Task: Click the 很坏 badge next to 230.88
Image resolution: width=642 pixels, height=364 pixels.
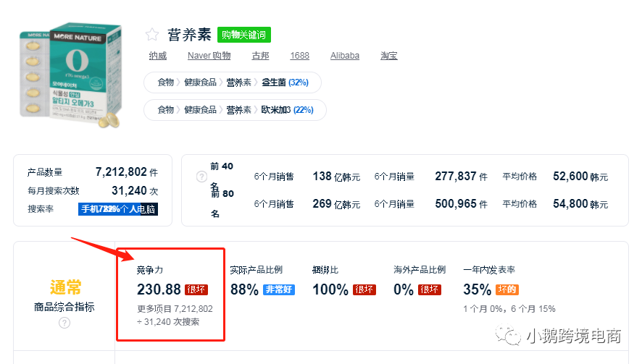Action: click(196, 289)
